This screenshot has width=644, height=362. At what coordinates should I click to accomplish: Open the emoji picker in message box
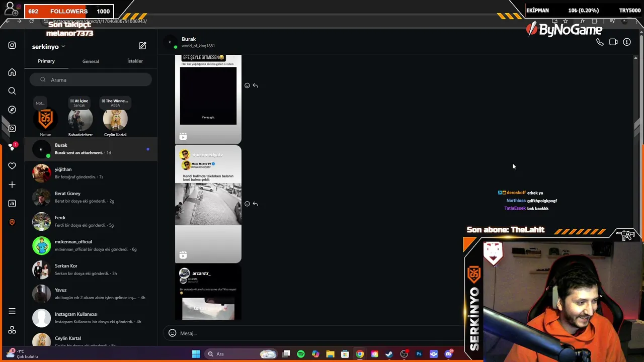pyautogui.click(x=172, y=333)
